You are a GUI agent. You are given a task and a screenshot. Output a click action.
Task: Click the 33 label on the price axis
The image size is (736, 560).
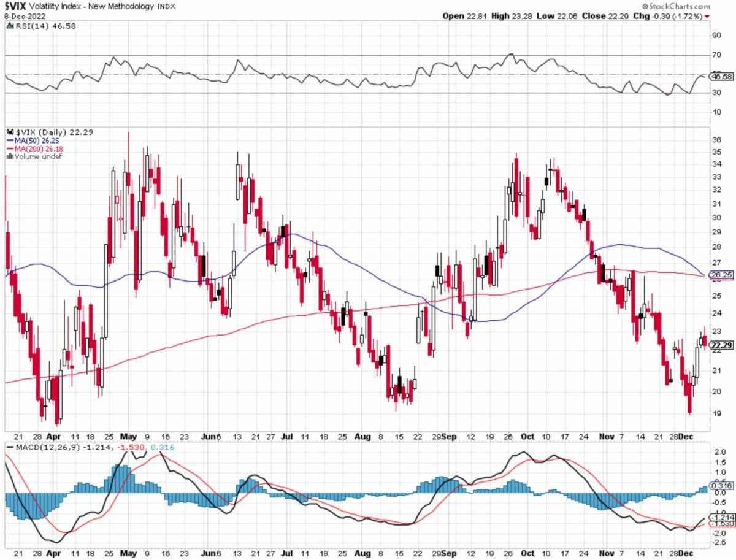click(x=716, y=176)
